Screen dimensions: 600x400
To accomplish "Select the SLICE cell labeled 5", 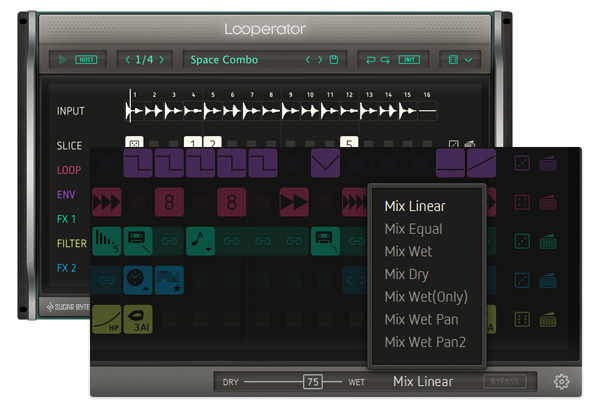I will (x=349, y=142).
